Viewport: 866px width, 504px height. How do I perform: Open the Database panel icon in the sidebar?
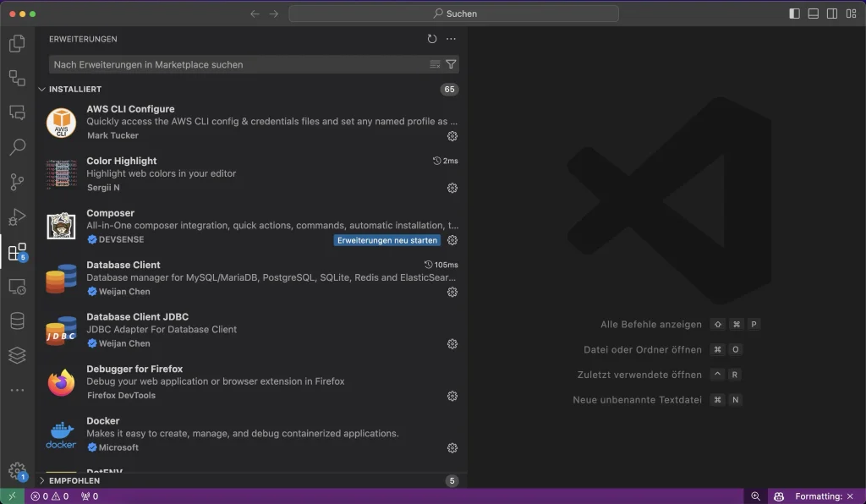tap(17, 320)
